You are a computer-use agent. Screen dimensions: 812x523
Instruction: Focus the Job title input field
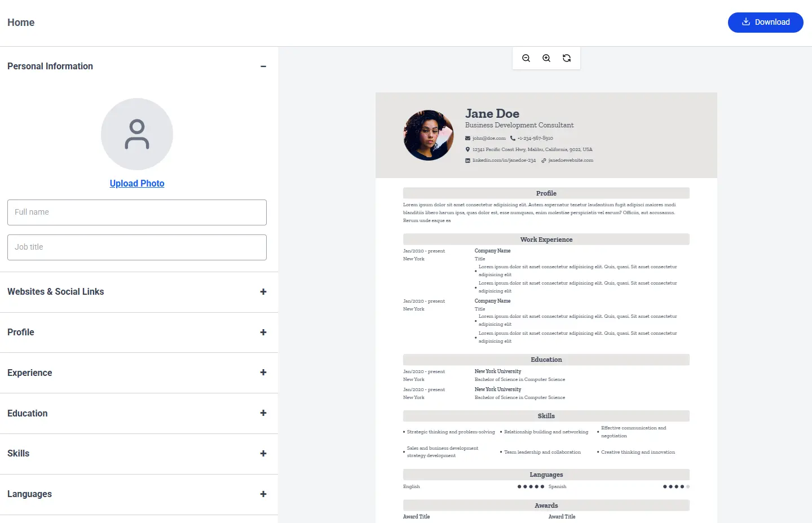[137, 247]
